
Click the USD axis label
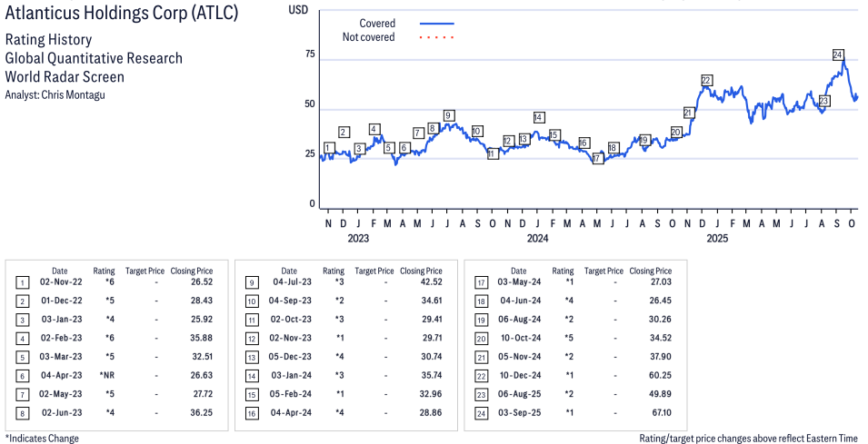click(297, 8)
